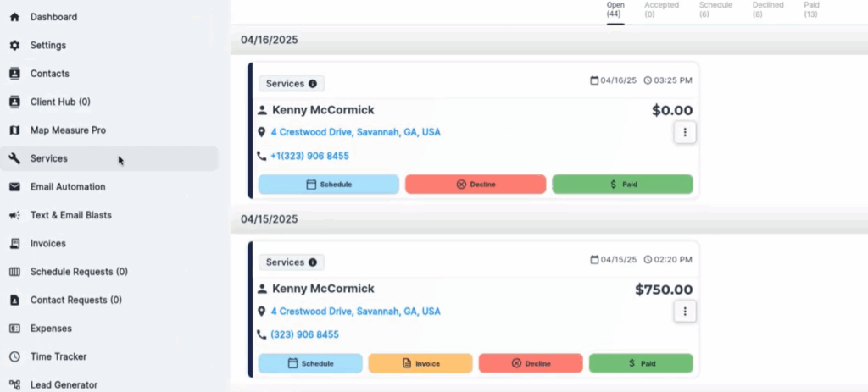
Task: Click the Time Tracker clock icon
Action: tap(14, 356)
